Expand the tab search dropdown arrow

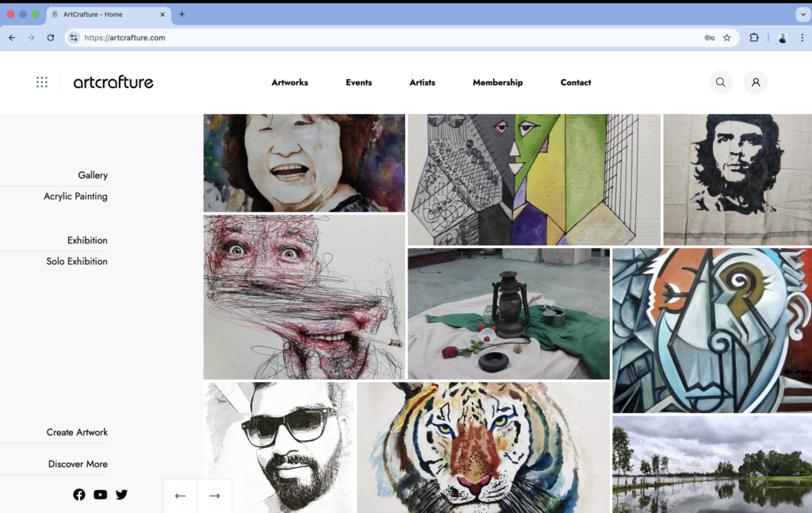pyautogui.click(x=802, y=14)
